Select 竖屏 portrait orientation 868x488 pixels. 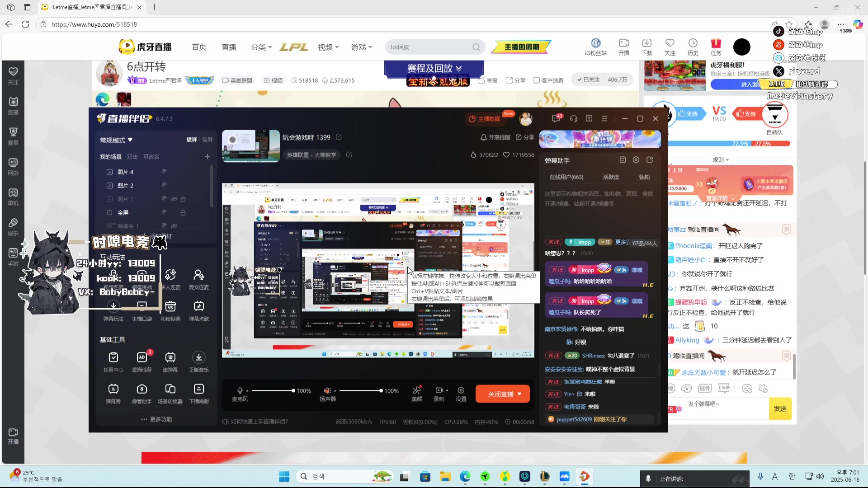coord(208,140)
